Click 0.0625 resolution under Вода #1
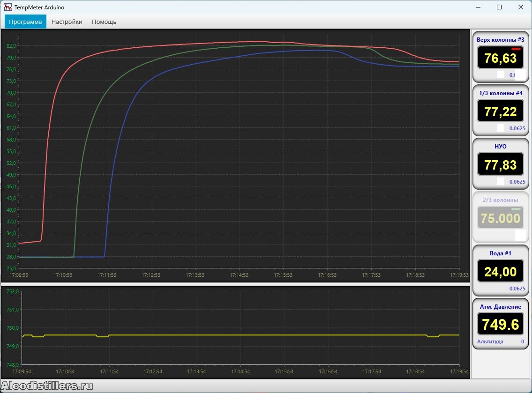The image size is (532, 393). (517, 289)
